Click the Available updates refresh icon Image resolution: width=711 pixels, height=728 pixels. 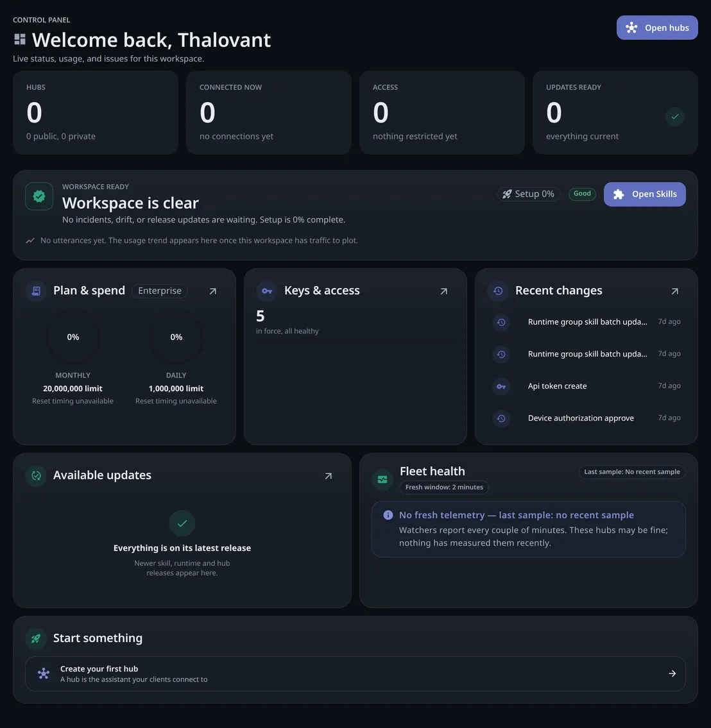(36, 476)
